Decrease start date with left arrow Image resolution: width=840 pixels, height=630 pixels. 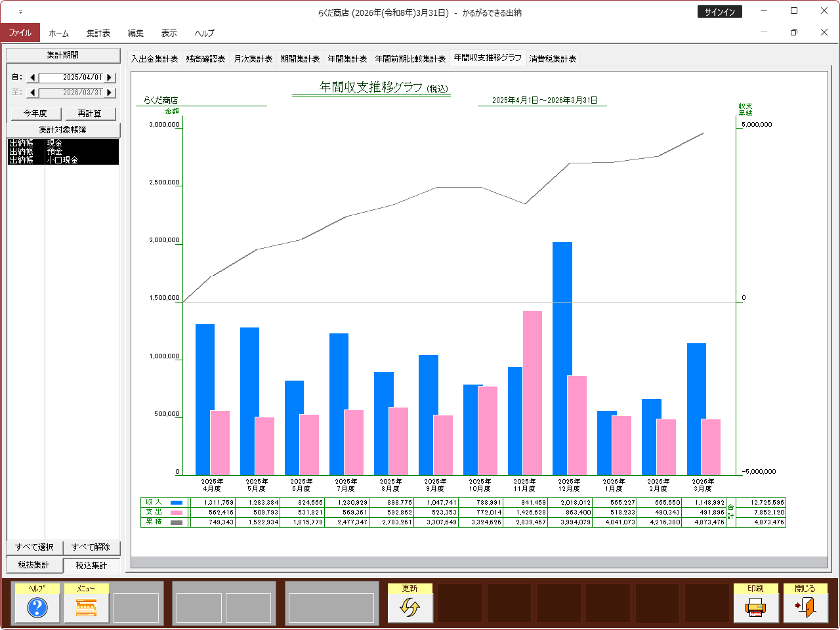(x=32, y=77)
